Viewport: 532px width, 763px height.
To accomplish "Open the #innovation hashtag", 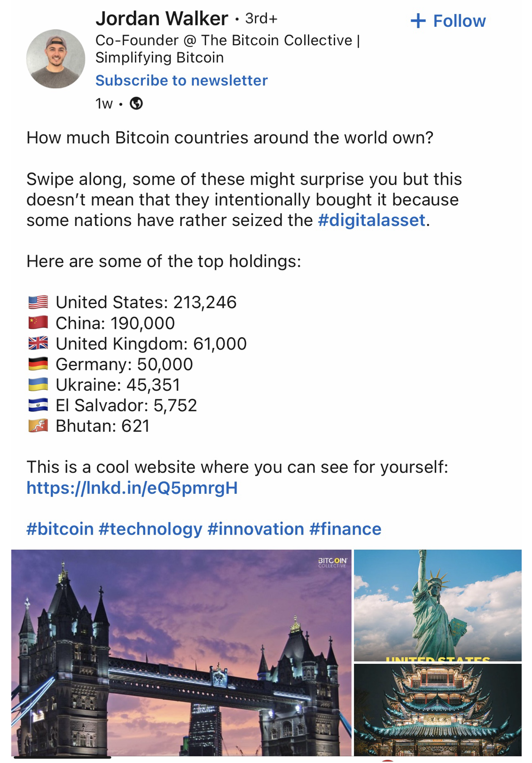I will (x=256, y=529).
